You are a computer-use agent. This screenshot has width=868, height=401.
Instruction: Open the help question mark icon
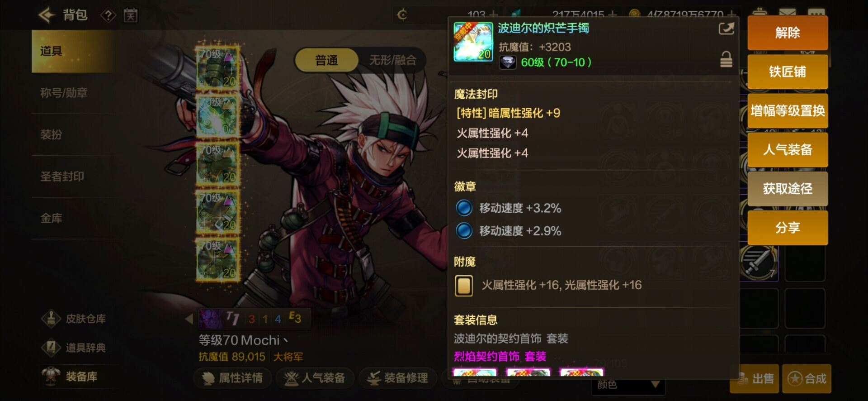click(x=108, y=16)
